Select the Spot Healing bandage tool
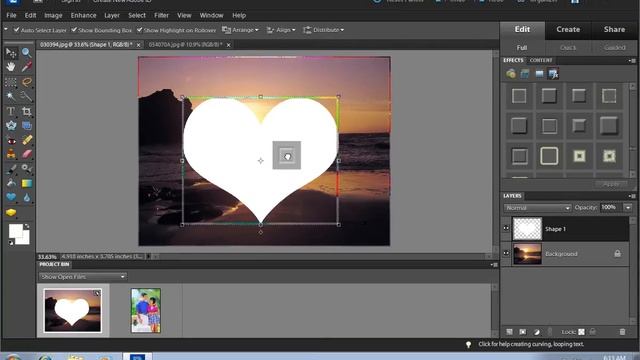This screenshot has height=360, width=640. pyautogui.click(x=27, y=140)
